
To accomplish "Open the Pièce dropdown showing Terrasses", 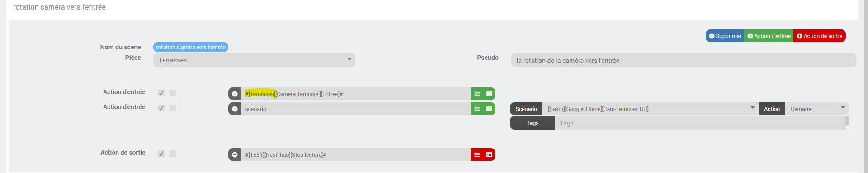I will (x=254, y=60).
